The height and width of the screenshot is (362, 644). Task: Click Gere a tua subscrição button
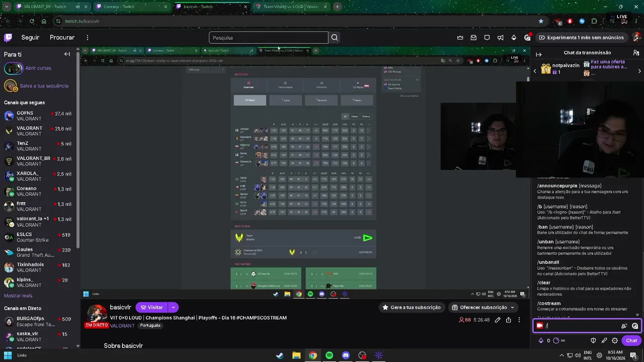pos(412,307)
